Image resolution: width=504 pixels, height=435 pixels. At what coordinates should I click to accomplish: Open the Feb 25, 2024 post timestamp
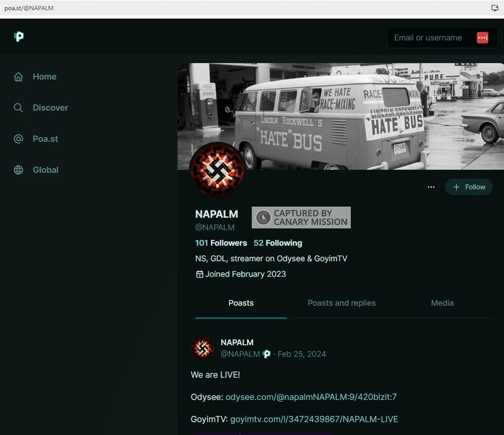click(x=302, y=354)
